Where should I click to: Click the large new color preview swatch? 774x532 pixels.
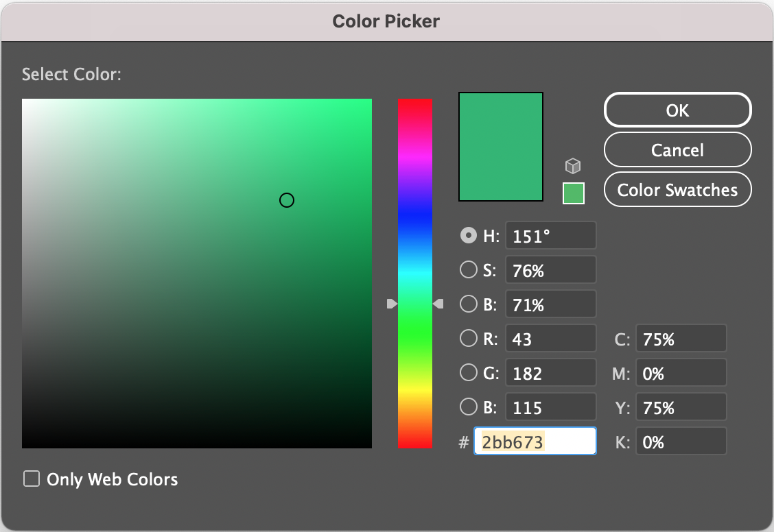tap(500, 146)
